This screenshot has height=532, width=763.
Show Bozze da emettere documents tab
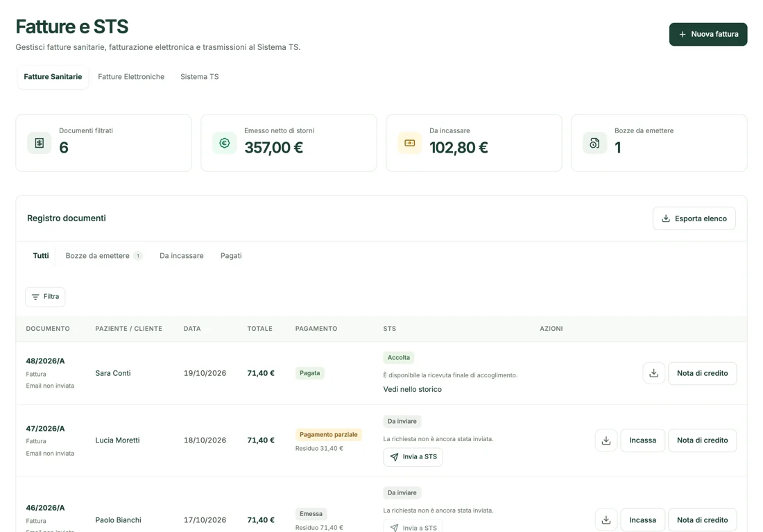(x=103, y=255)
